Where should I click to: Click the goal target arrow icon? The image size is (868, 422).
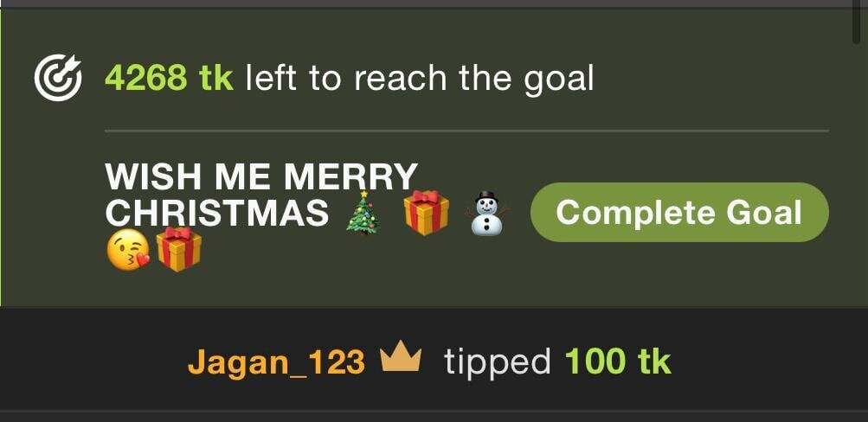(x=58, y=78)
